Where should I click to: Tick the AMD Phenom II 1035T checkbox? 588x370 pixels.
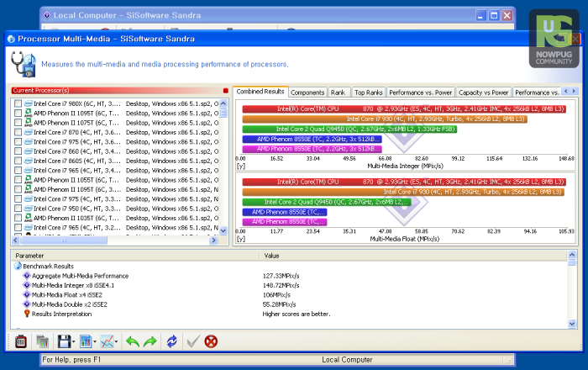(18, 218)
